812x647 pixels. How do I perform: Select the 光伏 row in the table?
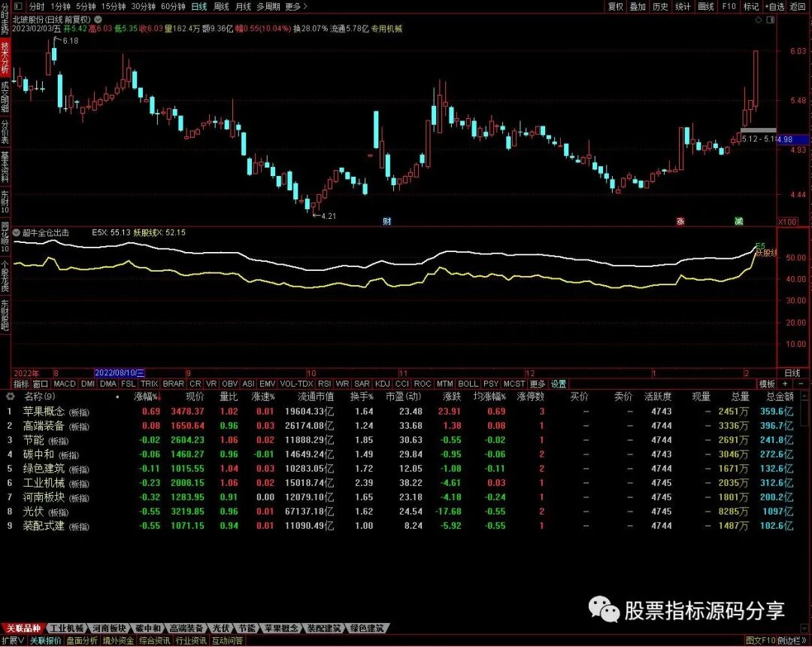[404, 512]
